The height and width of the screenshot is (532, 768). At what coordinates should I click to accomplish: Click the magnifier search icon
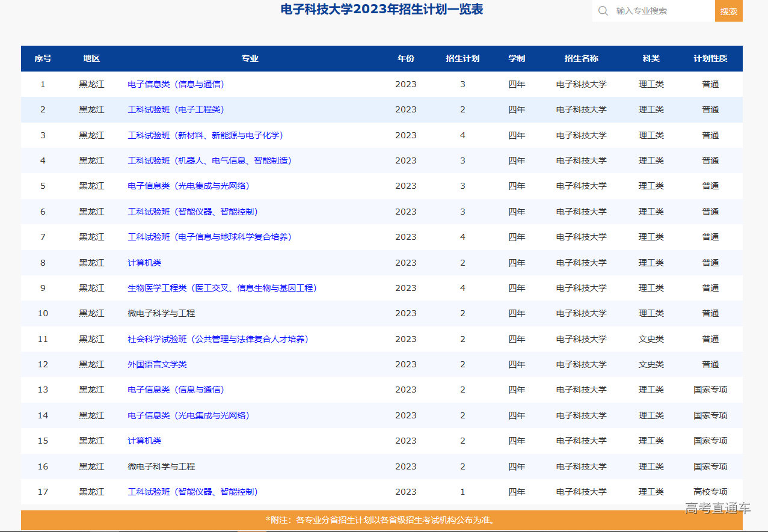[x=602, y=11]
